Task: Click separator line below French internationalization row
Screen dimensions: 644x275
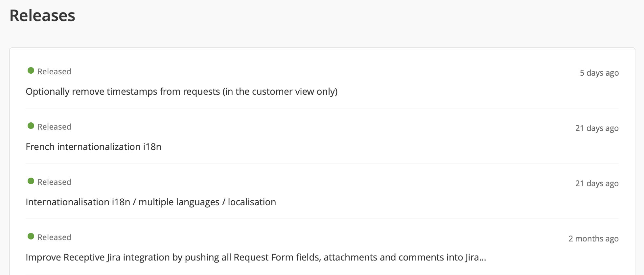Action: click(322, 163)
